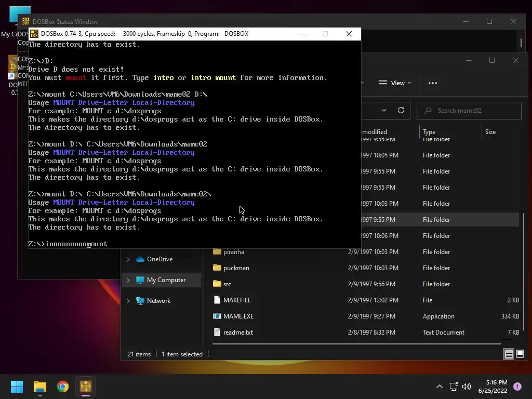This screenshot has height=399, width=532.
Task: Select OneDrive in the navigation pane
Action: click(x=160, y=259)
